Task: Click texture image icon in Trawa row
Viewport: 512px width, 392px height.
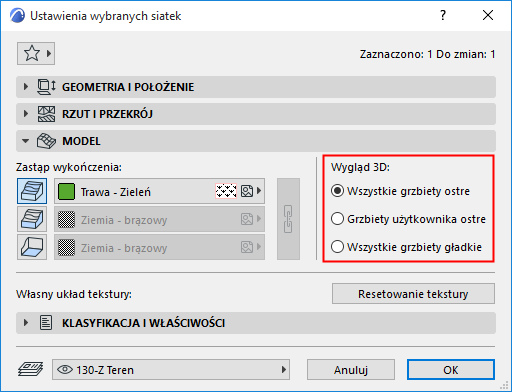Action: (x=247, y=191)
